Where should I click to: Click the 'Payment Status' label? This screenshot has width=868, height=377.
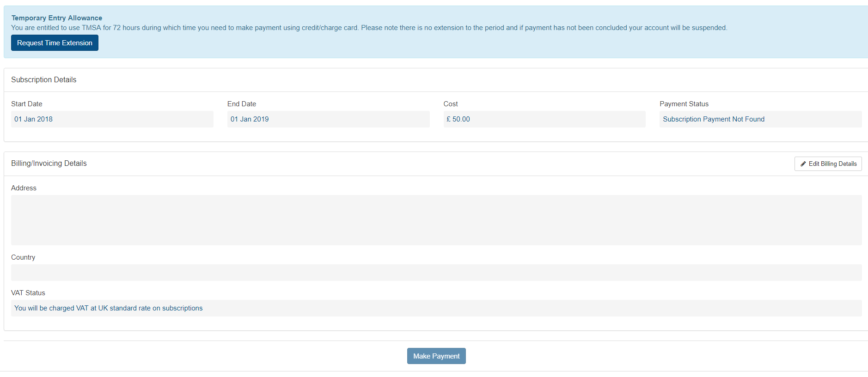(x=684, y=104)
